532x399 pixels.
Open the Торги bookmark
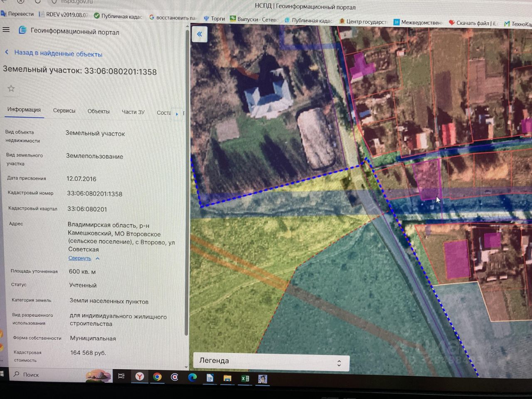[x=214, y=19]
